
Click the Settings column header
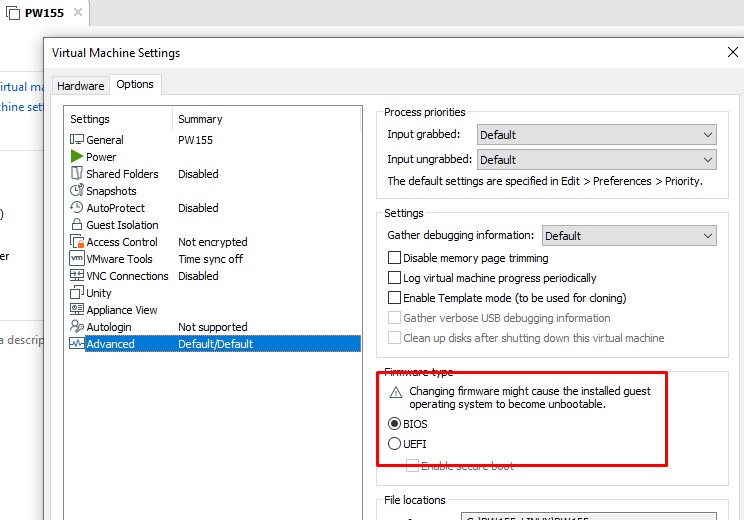click(119, 119)
